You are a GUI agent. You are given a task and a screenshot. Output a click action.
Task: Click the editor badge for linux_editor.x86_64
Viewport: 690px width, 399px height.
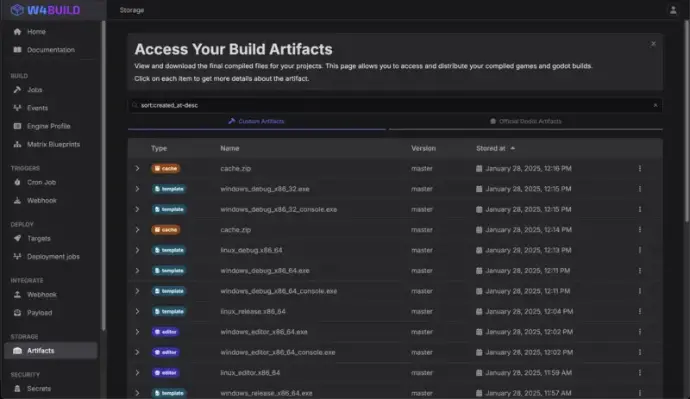[165, 373]
